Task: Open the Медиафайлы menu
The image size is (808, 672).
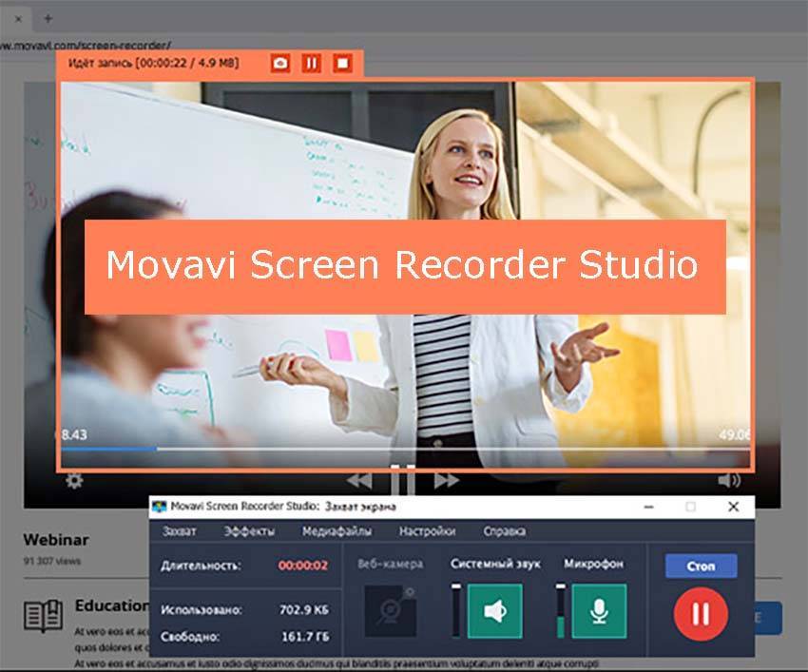Action: coord(337,530)
